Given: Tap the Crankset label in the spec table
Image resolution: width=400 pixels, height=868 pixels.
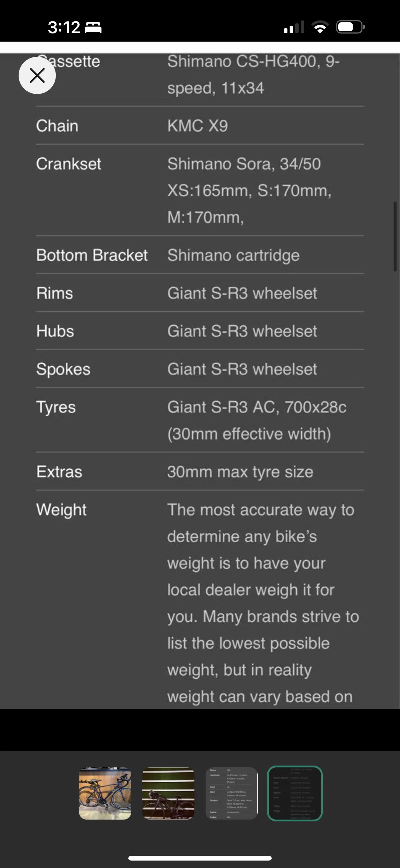Looking at the screenshot, I should (x=69, y=164).
